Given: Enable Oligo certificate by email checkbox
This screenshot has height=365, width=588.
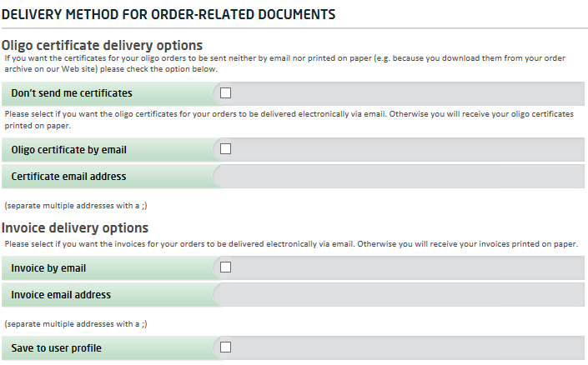Looking at the screenshot, I should pos(225,149).
